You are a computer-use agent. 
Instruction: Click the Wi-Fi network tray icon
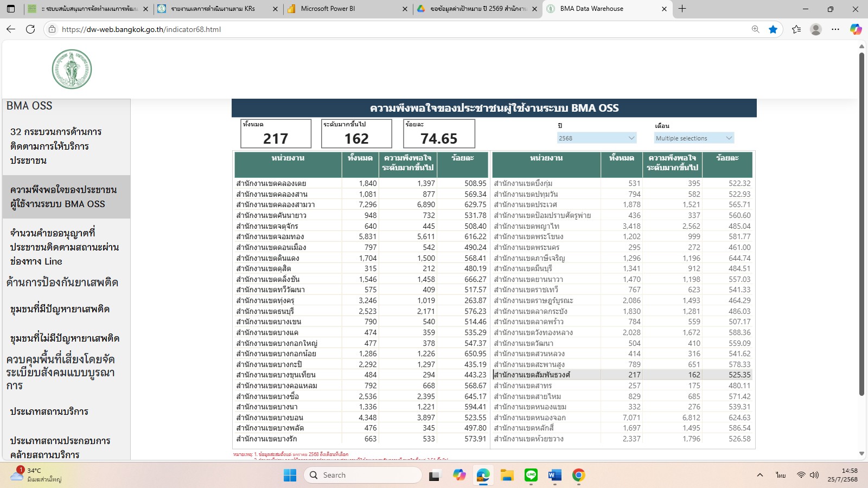[x=801, y=475]
